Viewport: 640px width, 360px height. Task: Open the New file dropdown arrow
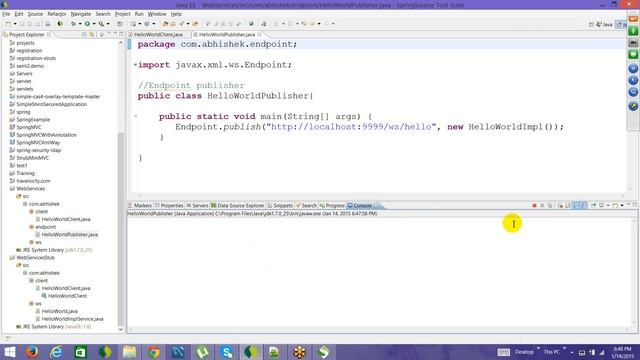point(15,24)
